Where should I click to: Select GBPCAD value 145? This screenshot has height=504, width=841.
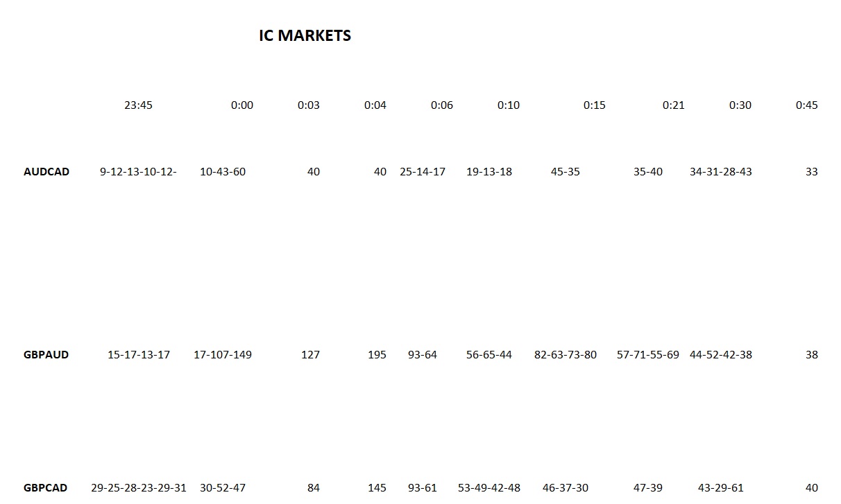[377, 488]
